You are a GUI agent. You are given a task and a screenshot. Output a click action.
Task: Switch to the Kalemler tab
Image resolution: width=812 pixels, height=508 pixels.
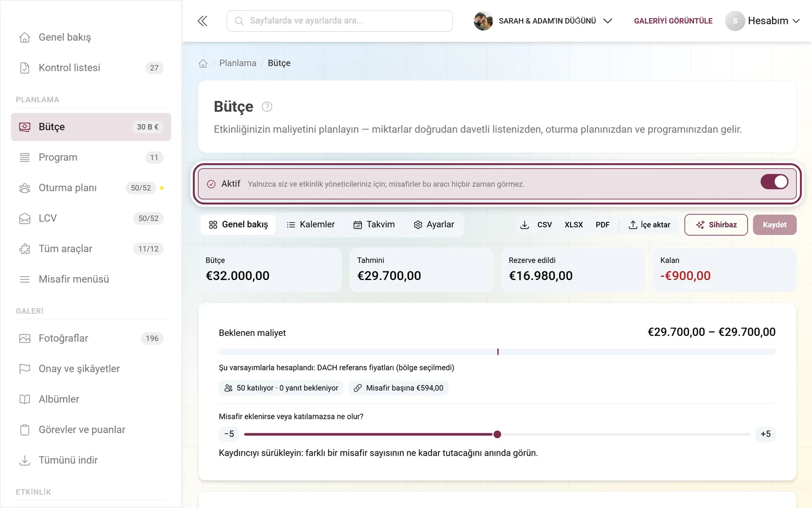(x=311, y=225)
